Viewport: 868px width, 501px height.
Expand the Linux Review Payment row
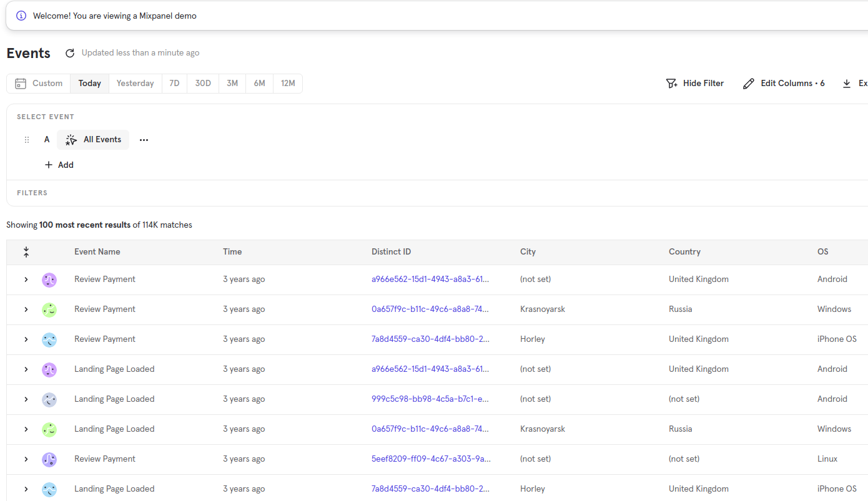tap(26, 459)
